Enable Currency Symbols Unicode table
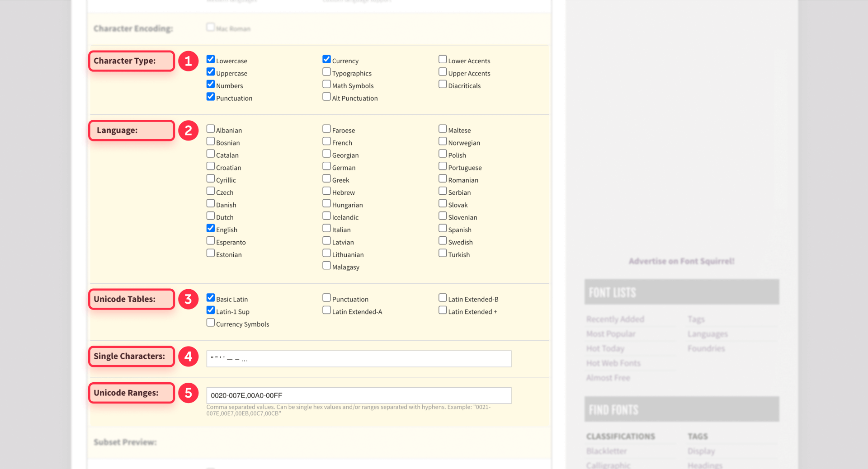The width and height of the screenshot is (868, 469). (210, 322)
